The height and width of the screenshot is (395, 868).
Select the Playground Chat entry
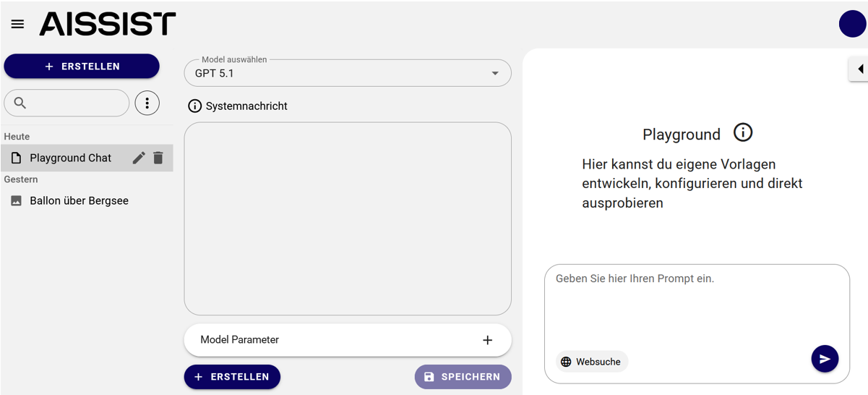87,158
